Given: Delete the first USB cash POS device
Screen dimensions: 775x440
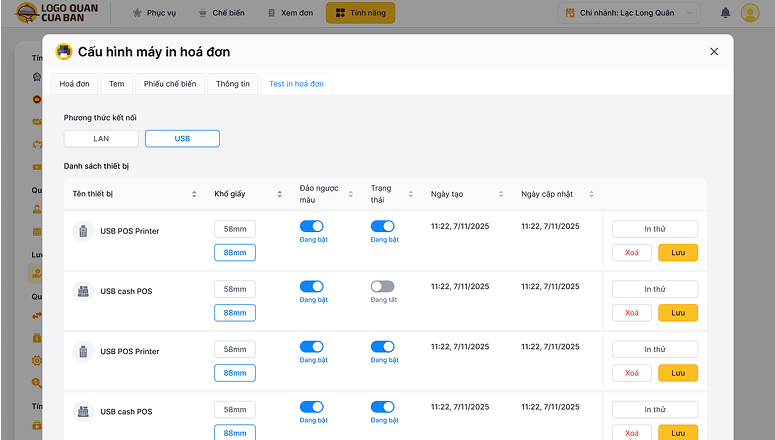Looking at the screenshot, I should tap(631, 313).
